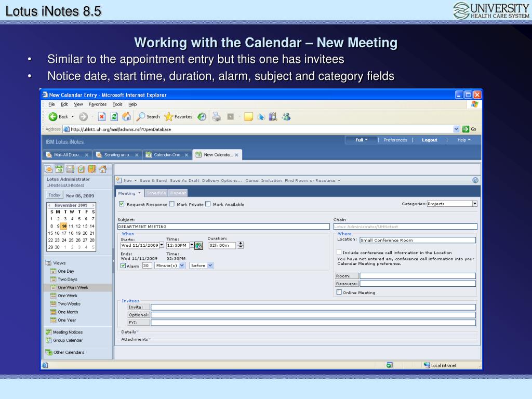The width and height of the screenshot is (532, 399).
Task: Switch to the Sending an o... tab
Action: pyautogui.click(x=118, y=155)
